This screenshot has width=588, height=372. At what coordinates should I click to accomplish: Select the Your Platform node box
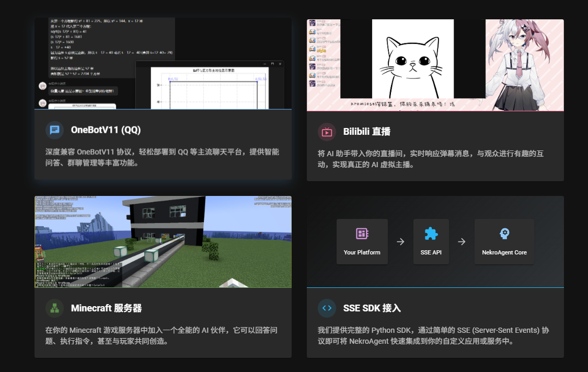[362, 241]
